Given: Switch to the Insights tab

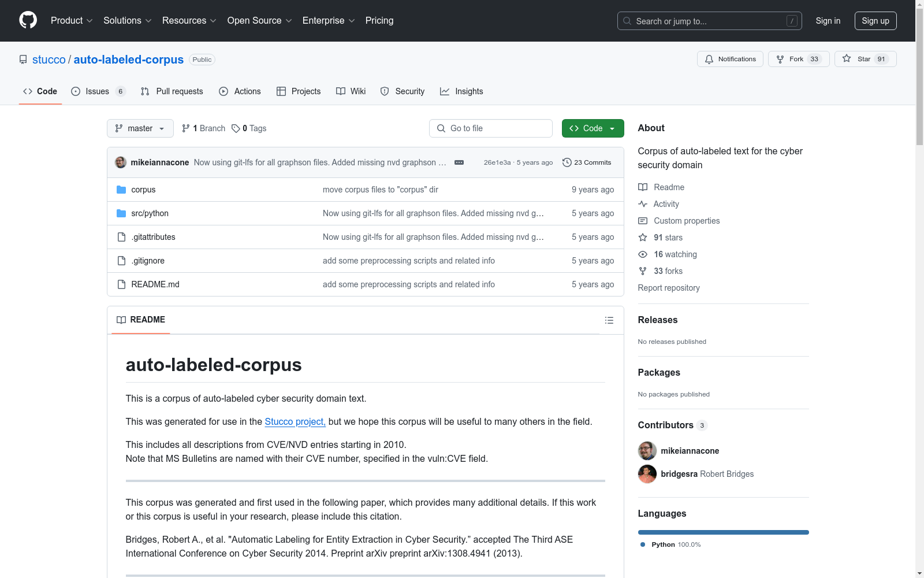Looking at the screenshot, I should [461, 91].
